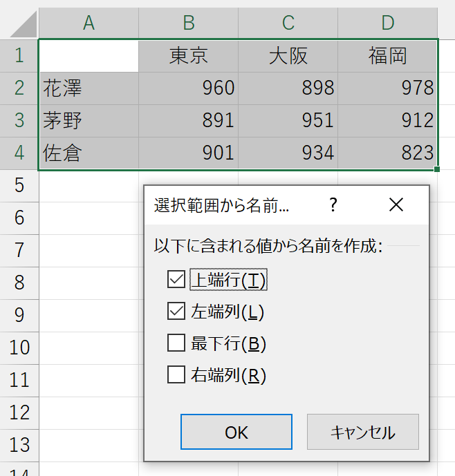Click the fill handle at selection corner
455x476 pixels.
click(438, 169)
